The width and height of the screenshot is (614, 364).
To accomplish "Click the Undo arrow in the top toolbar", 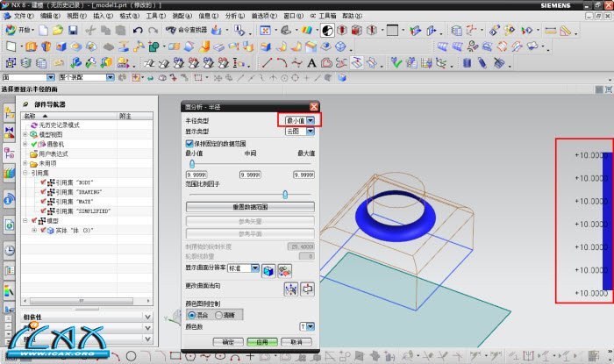I will (139, 30).
